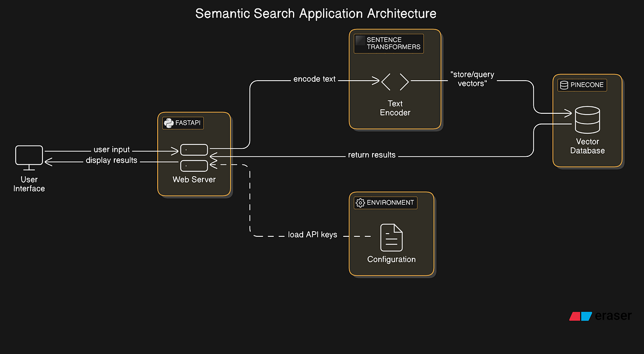Toggle the upper bar inside Web Server
This screenshot has width=644, height=354.
(194, 150)
